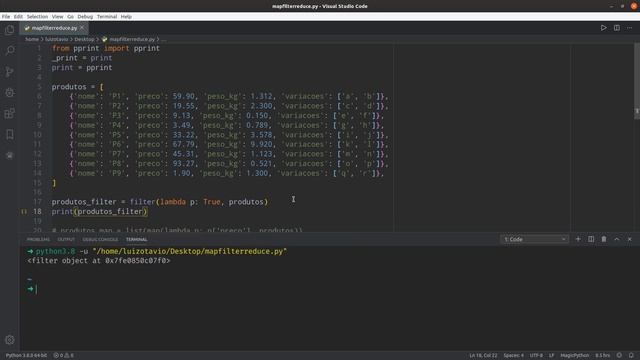Open the File menu

click(x=6, y=17)
